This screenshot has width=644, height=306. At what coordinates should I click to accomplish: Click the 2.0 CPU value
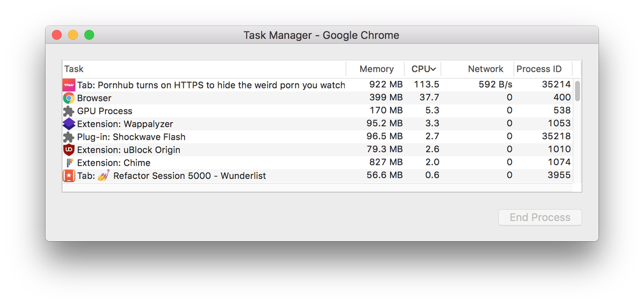pos(432,162)
